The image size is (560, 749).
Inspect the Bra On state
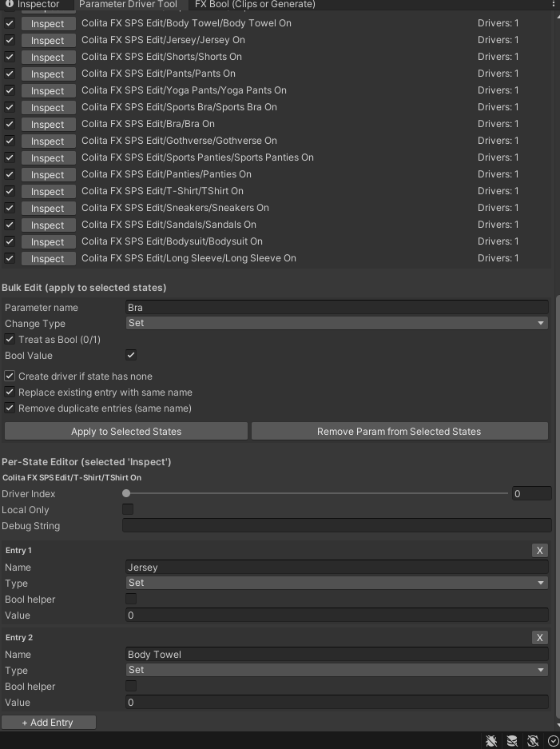click(48, 124)
